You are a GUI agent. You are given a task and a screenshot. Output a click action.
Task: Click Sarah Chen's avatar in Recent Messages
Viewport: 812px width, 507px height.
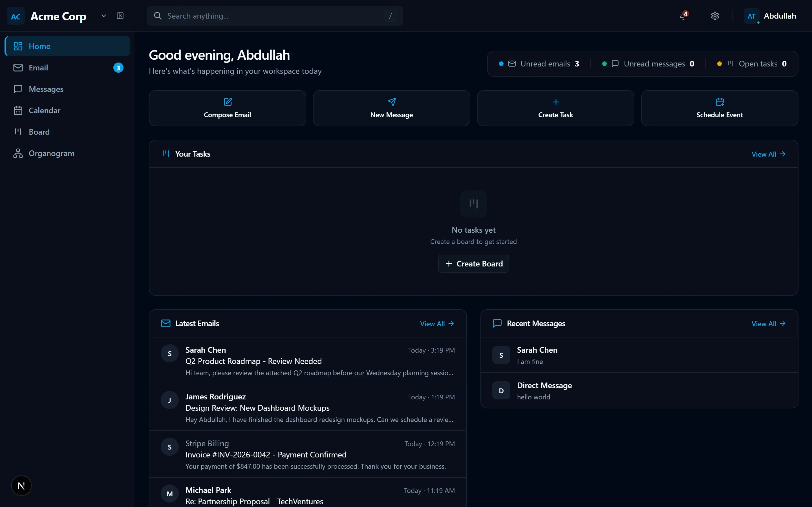(x=501, y=355)
